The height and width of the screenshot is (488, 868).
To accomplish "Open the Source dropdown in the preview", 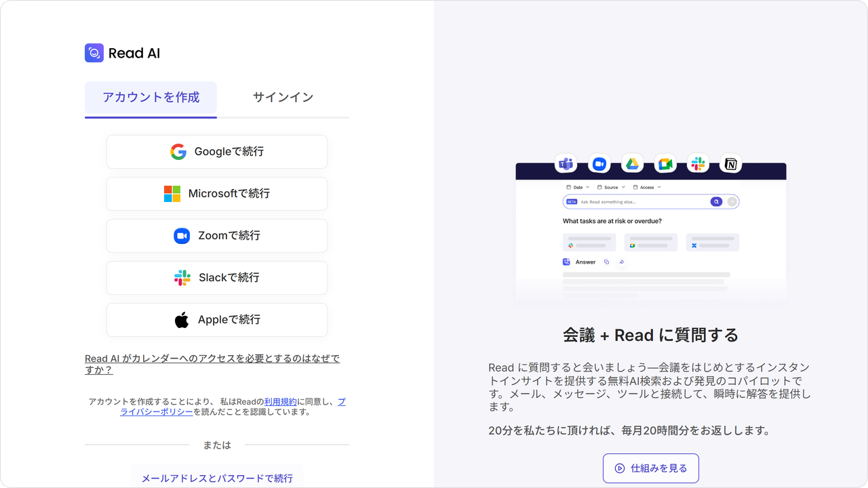I will coord(611,187).
